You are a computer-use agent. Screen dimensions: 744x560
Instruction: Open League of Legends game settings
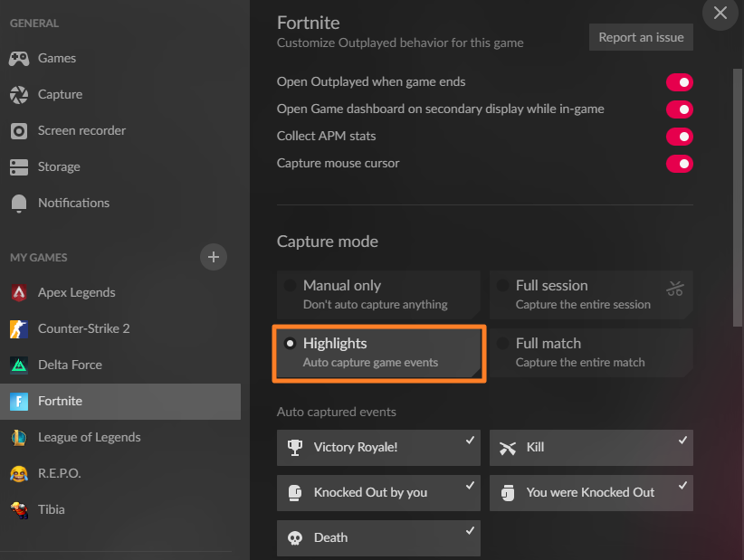pyautogui.click(x=120, y=437)
